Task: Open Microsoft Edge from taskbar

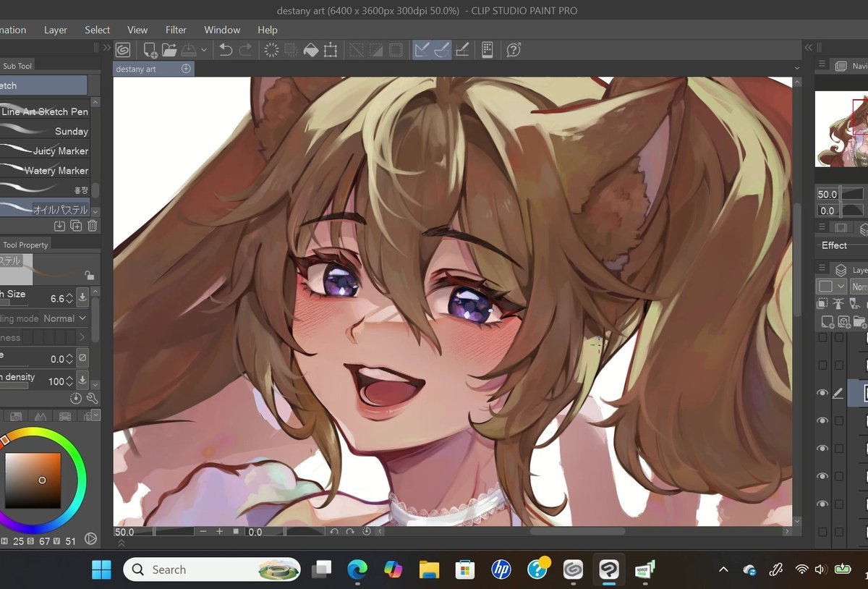Action: pyautogui.click(x=357, y=569)
